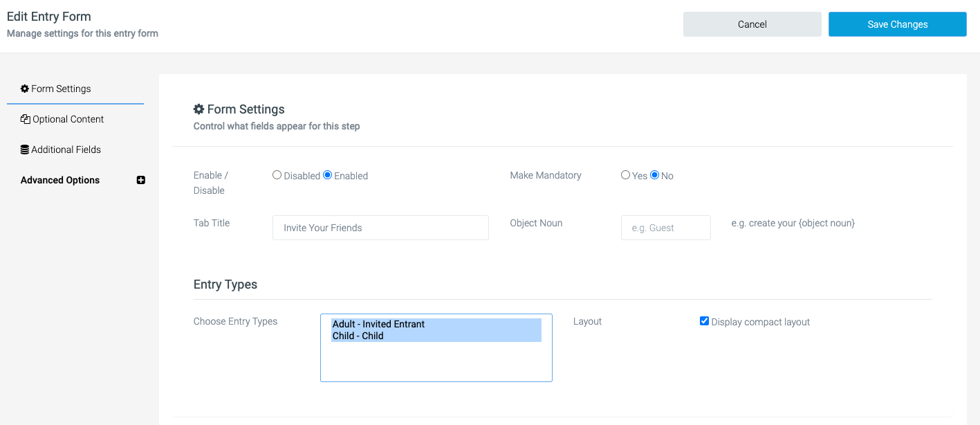The image size is (980, 425).
Task: Click the 'e.g. create your {object noun}' hint
Action: click(793, 223)
